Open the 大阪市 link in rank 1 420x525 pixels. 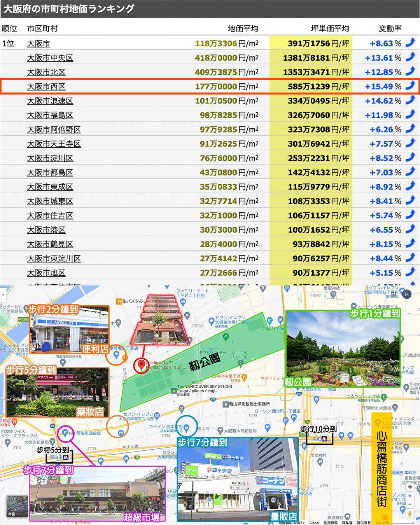pyautogui.click(x=38, y=44)
